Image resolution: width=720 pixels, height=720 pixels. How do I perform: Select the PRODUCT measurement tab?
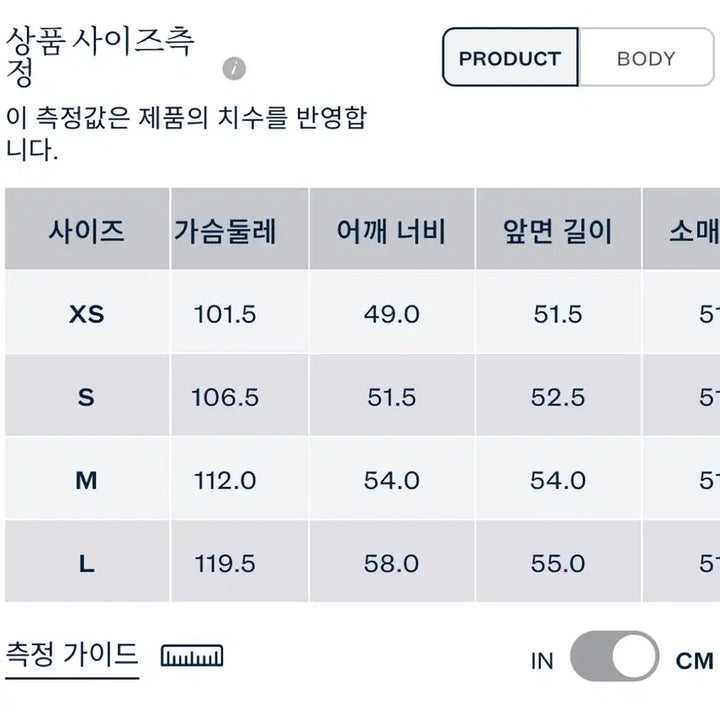510,58
